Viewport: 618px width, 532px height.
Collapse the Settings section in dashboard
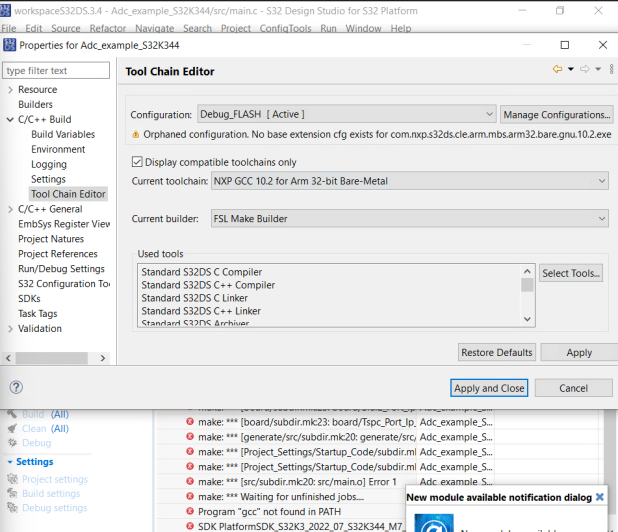tap(10, 462)
